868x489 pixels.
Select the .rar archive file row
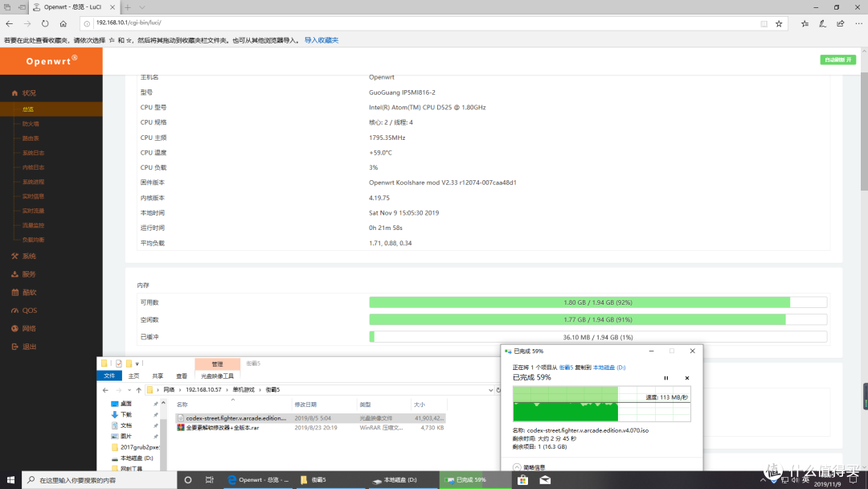pyautogui.click(x=310, y=428)
